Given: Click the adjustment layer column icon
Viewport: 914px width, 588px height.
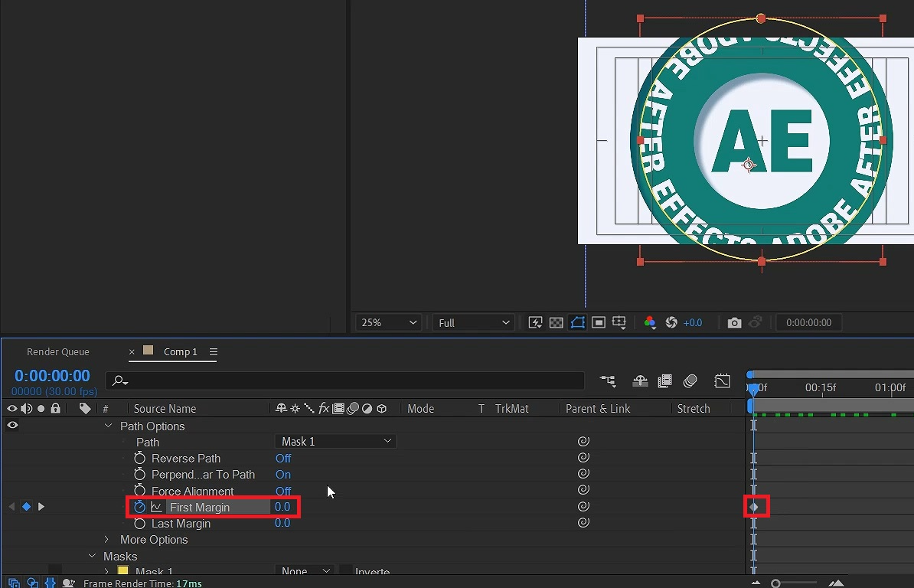Looking at the screenshot, I should pos(367,409).
